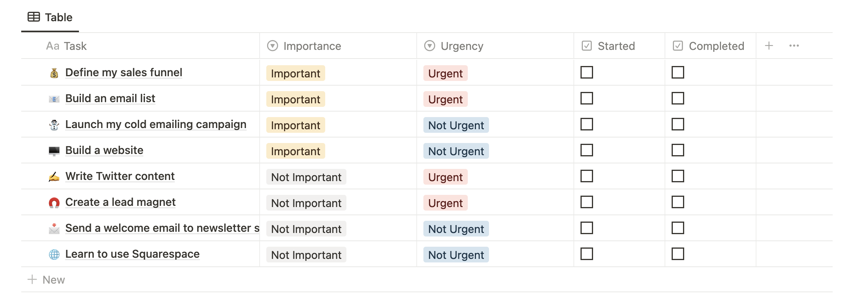This screenshot has width=868, height=308.
Task: Click the computer icon beside Build a website
Action: [x=54, y=151]
